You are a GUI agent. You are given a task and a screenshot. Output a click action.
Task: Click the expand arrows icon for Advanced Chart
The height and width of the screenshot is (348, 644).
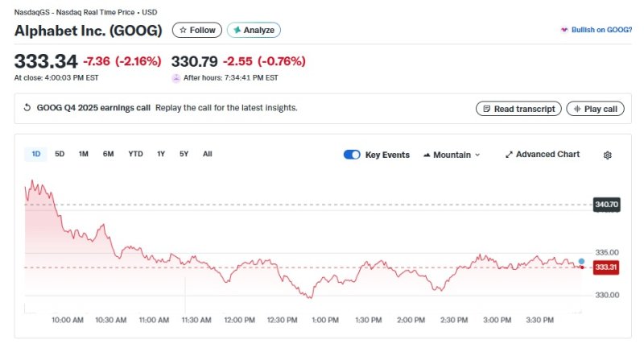tap(509, 155)
